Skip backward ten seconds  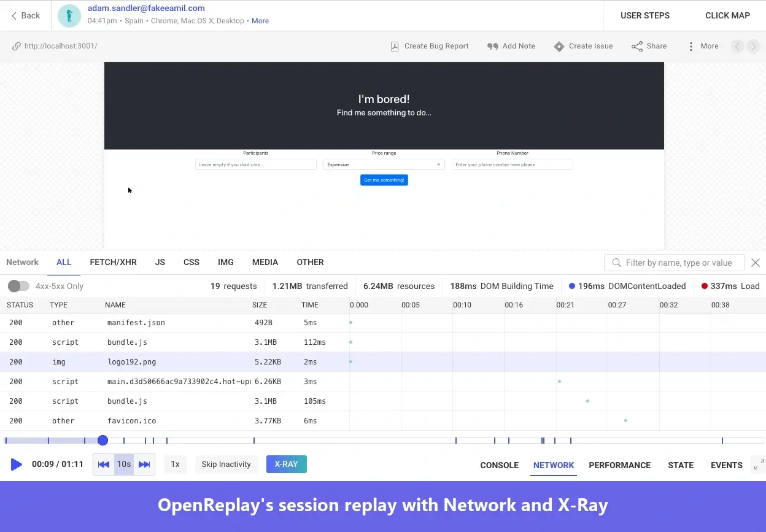tap(104, 465)
